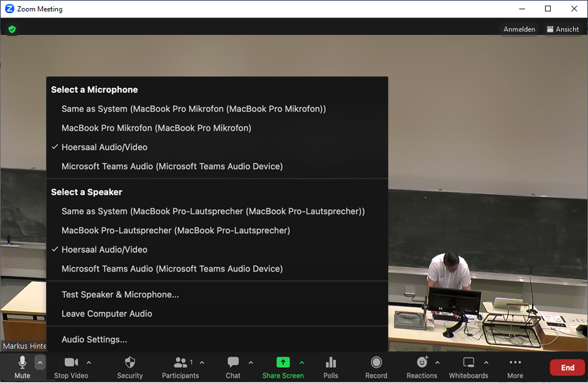Viewport: 588px width, 383px height.
Task: Open the More options menu
Action: pyautogui.click(x=515, y=367)
